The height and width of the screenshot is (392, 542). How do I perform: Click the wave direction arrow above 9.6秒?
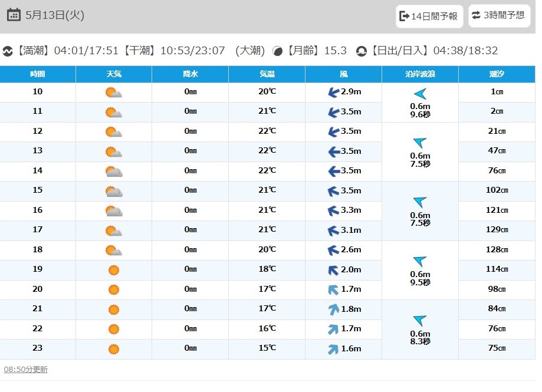tap(420, 94)
